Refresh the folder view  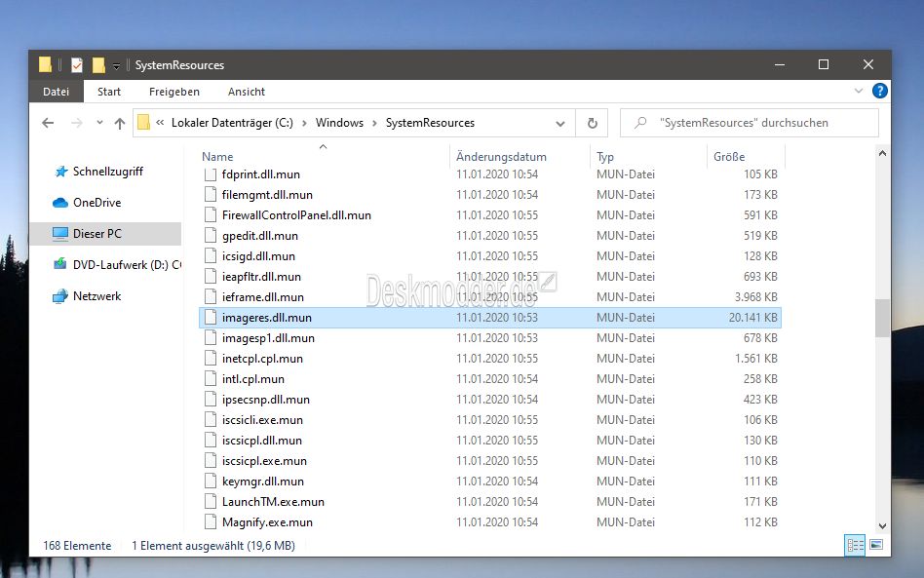pyautogui.click(x=593, y=123)
